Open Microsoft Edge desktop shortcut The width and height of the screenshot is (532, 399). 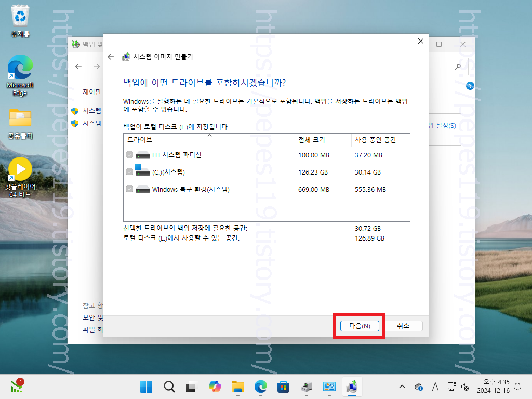point(20,75)
